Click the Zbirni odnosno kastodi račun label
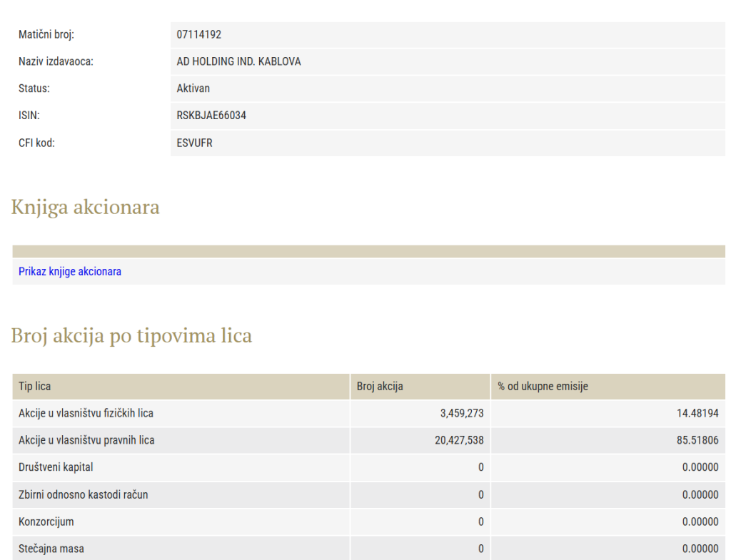 click(83, 494)
